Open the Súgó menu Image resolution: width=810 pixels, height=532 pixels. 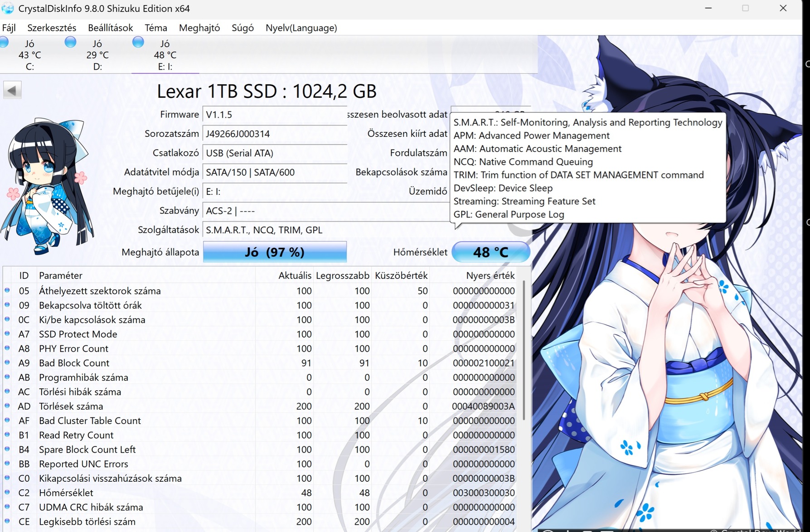(x=243, y=28)
